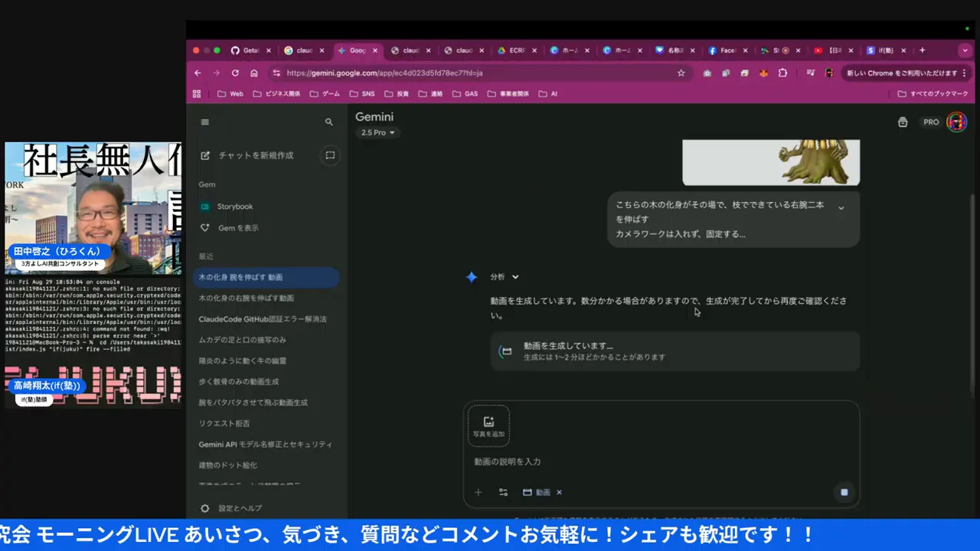Click the Google account avatar
The image size is (980, 551).
[x=956, y=122]
